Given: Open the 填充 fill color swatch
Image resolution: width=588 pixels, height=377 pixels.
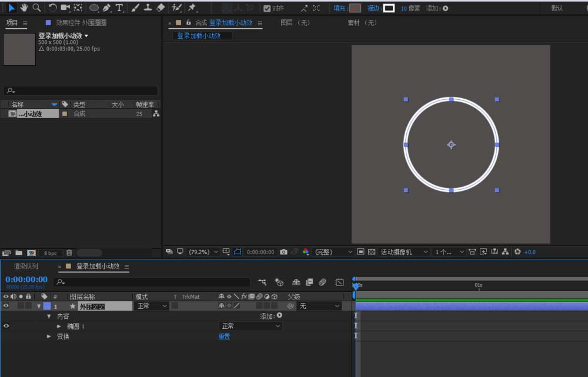Looking at the screenshot, I should [355, 8].
